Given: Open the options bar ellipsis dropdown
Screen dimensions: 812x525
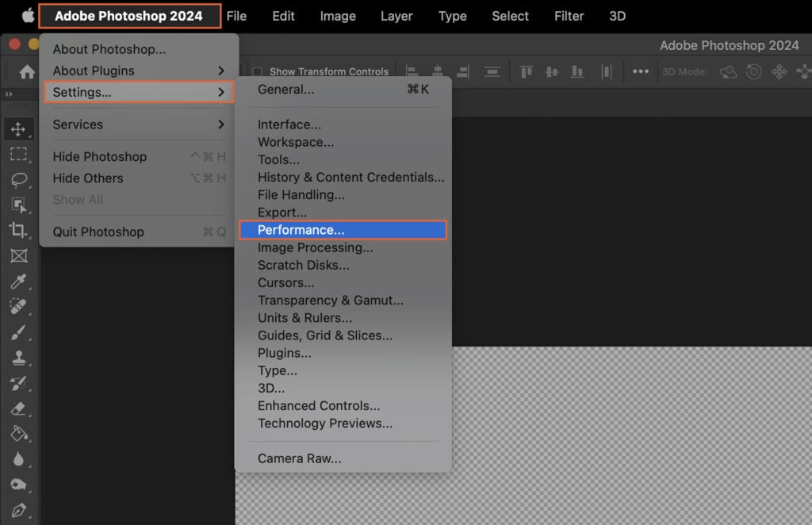Looking at the screenshot, I should 641,71.
